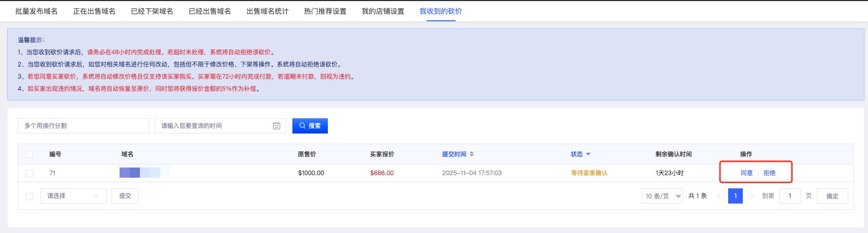Check the box for row 71
This screenshot has height=233, width=868.
pos(29,173)
